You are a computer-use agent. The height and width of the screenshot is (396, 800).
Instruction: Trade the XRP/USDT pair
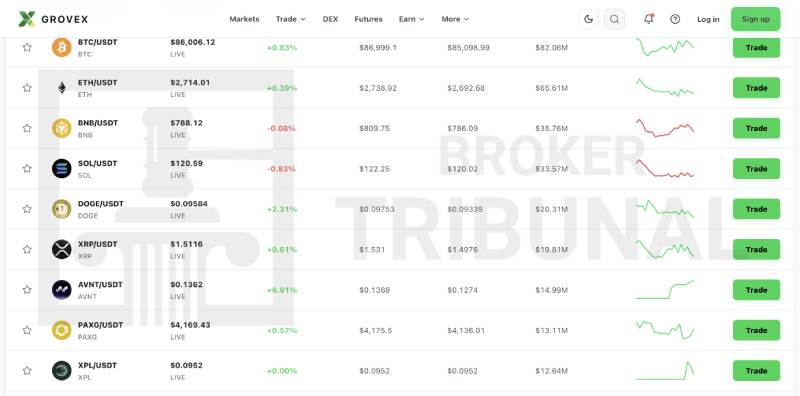[756, 249]
